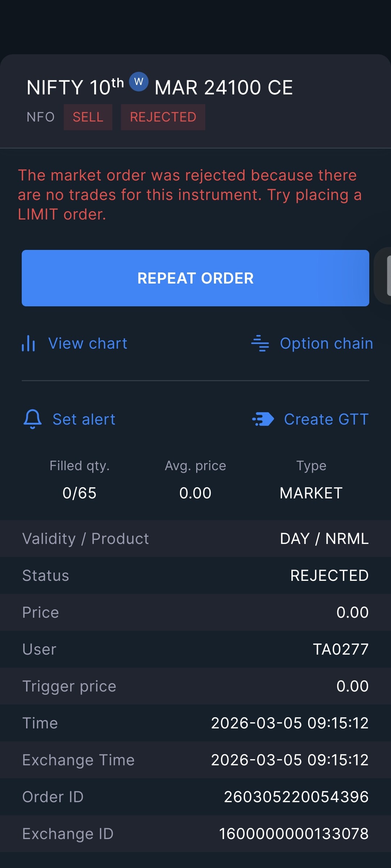
Task: Tap the blue weekly "W" badge
Action: click(139, 82)
